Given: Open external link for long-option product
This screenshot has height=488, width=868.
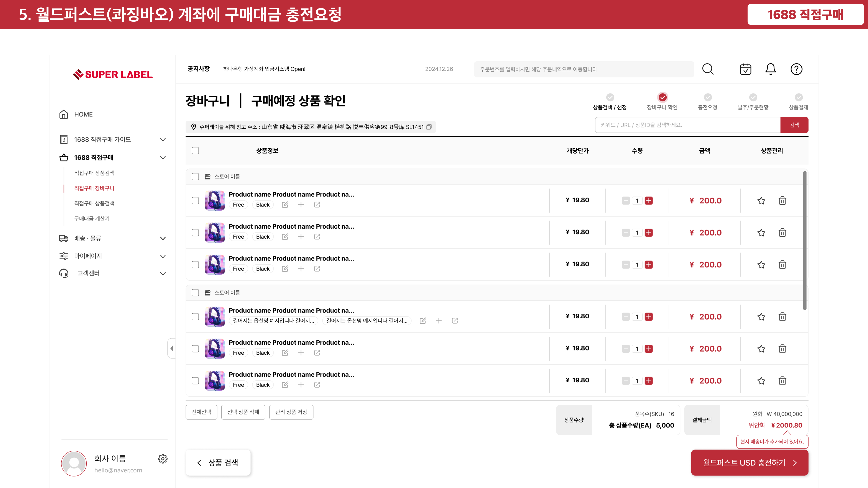Looking at the screenshot, I should 455,321.
